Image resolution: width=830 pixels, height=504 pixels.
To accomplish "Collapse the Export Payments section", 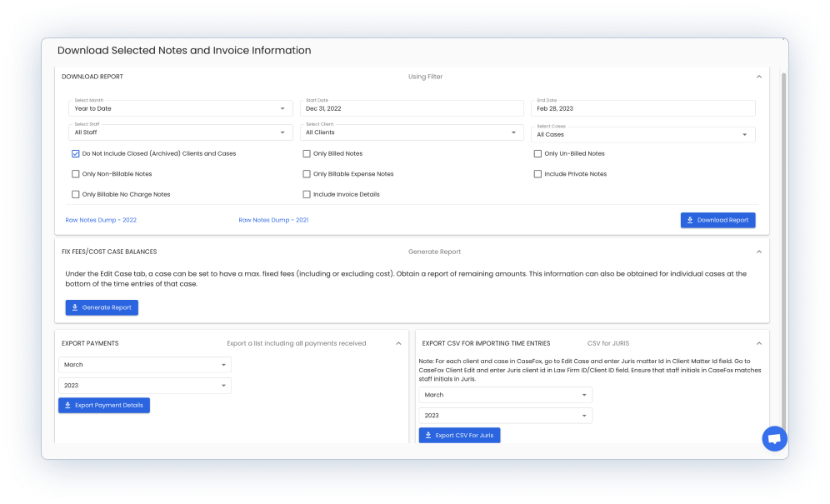I will [x=398, y=342].
